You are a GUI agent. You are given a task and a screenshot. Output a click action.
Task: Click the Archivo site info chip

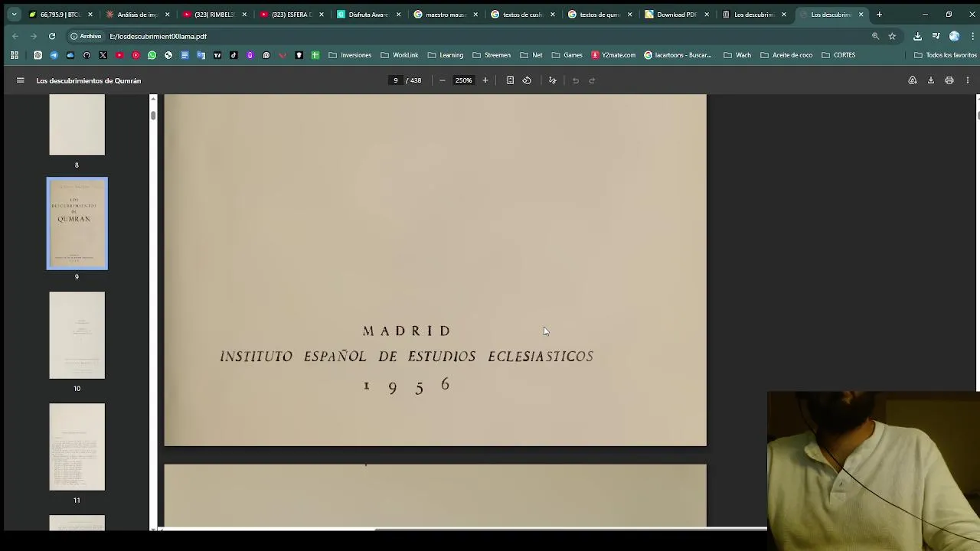click(x=86, y=36)
